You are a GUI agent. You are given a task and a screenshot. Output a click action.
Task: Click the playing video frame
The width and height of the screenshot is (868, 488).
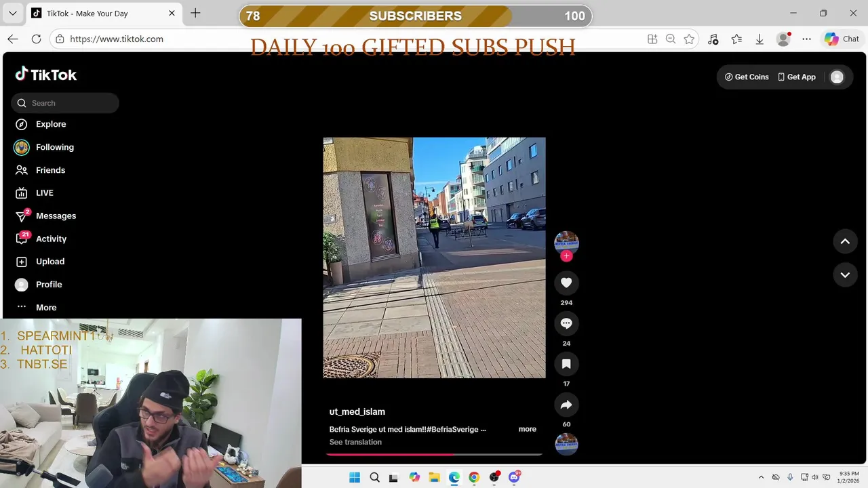coord(434,258)
